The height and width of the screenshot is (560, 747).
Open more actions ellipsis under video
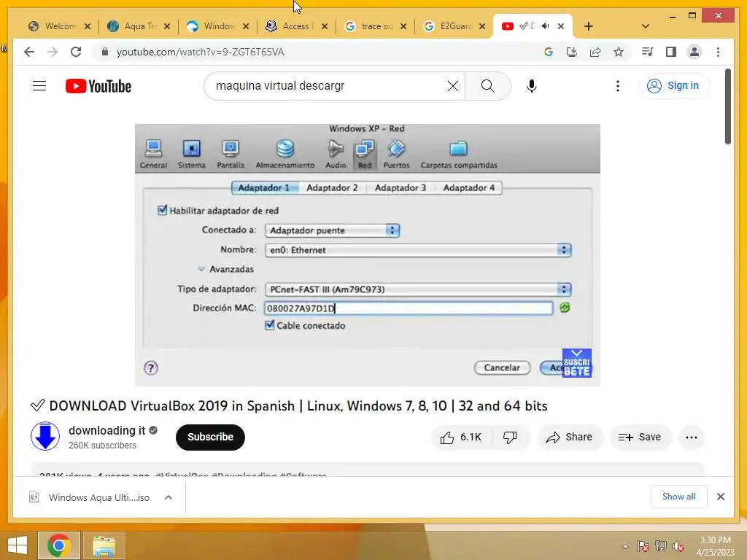tap(692, 437)
